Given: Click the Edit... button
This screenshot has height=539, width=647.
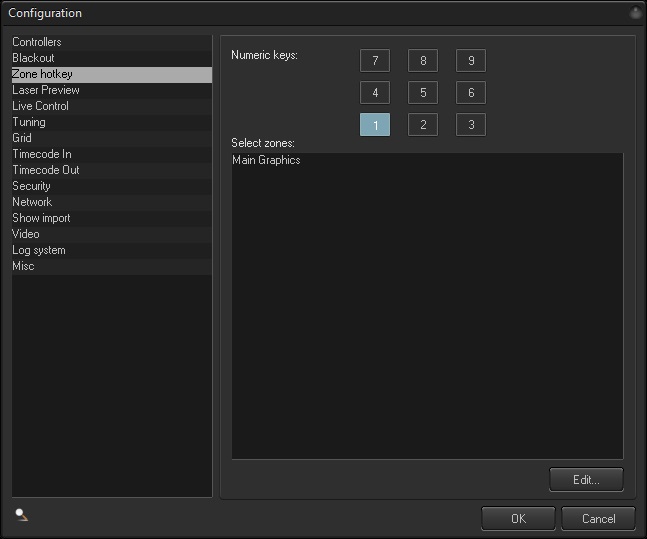Looking at the screenshot, I should coord(585,480).
